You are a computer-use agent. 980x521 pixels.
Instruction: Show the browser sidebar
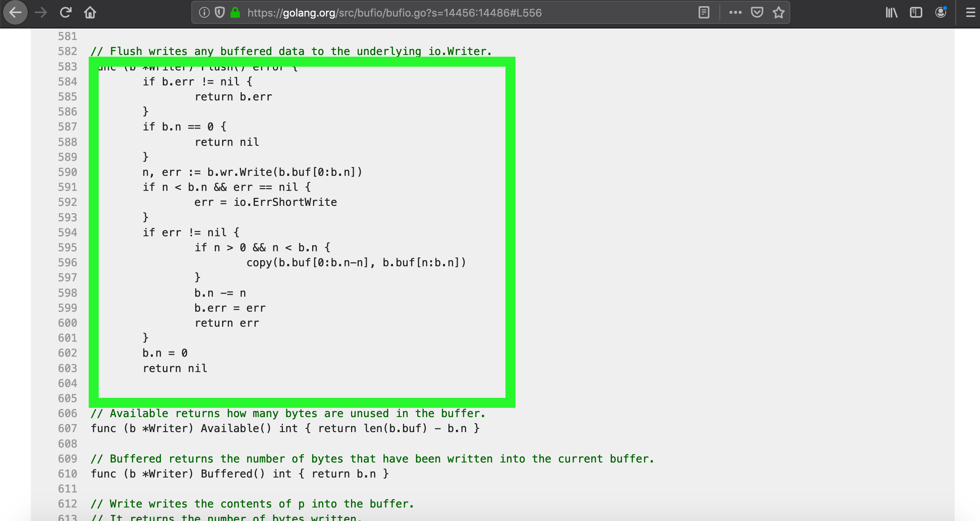click(x=916, y=12)
